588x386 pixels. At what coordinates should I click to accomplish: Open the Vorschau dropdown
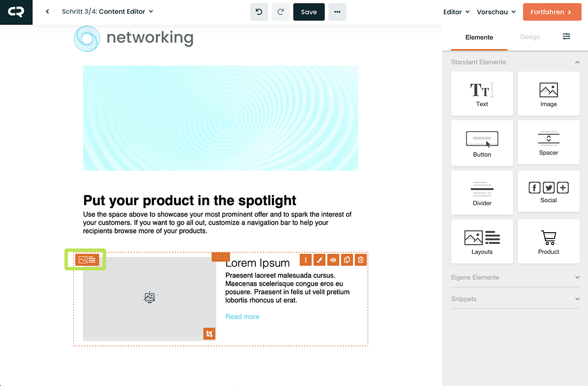point(496,12)
